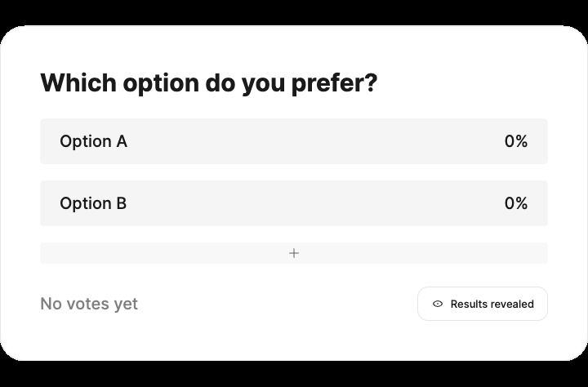Click the 0% value on Option B
This screenshot has width=588, height=387.
pos(515,203)
